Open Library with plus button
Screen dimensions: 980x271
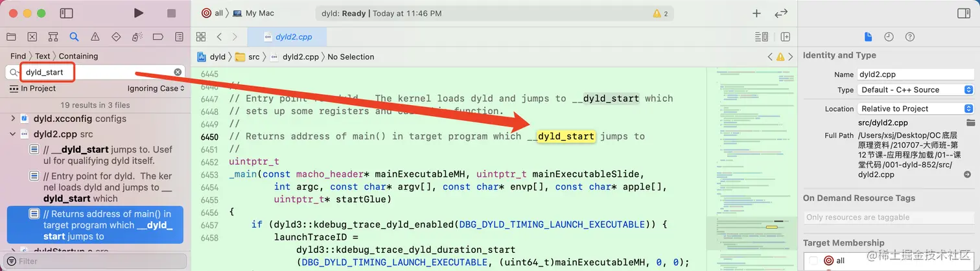756,13
